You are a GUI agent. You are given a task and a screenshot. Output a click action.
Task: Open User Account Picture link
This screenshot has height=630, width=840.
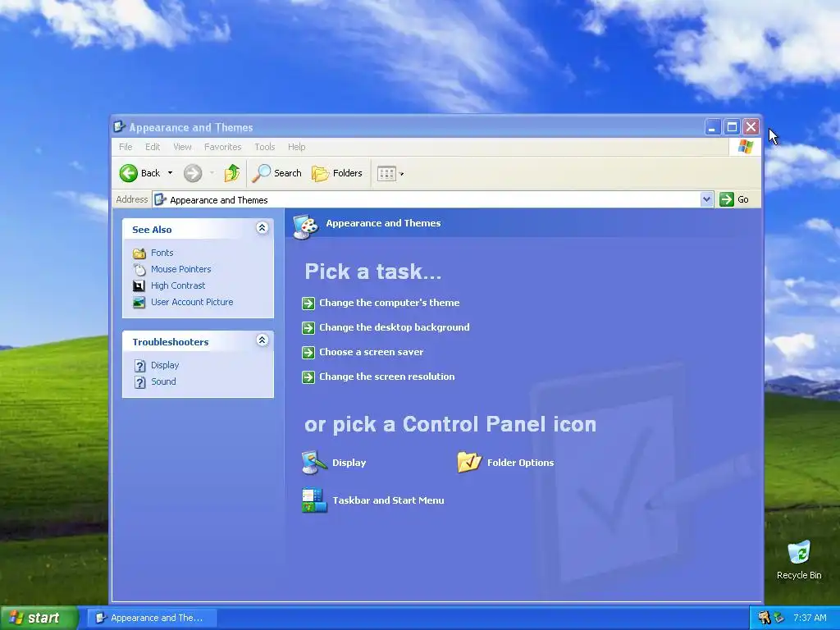pos(192,302)
